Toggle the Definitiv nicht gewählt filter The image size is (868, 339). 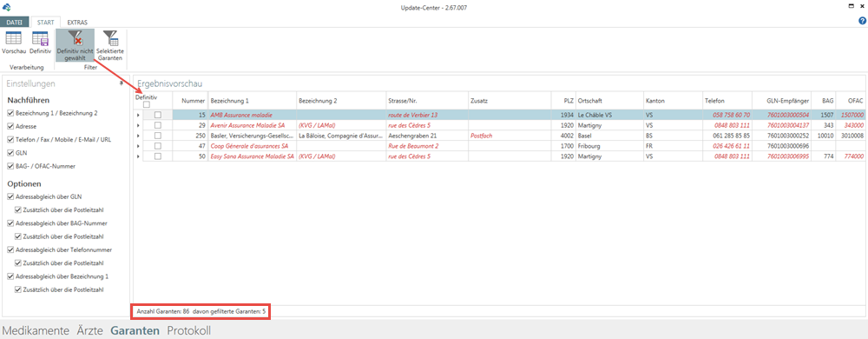click(x=75, y=45)
